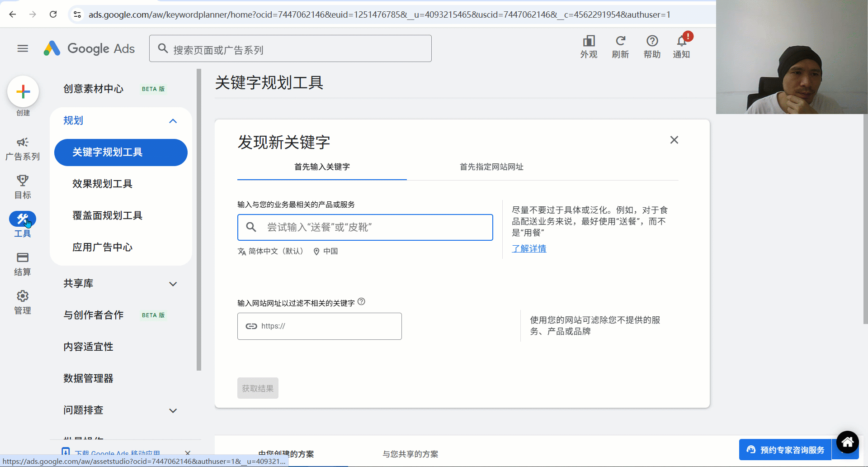Open the Notifications bell icon
This screenshot has height=467, width=868.
681,42
